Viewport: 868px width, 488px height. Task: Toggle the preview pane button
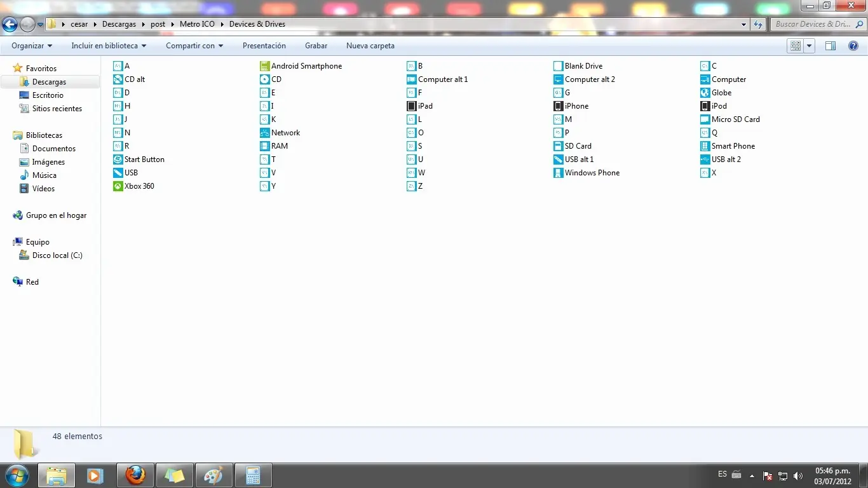830,46
